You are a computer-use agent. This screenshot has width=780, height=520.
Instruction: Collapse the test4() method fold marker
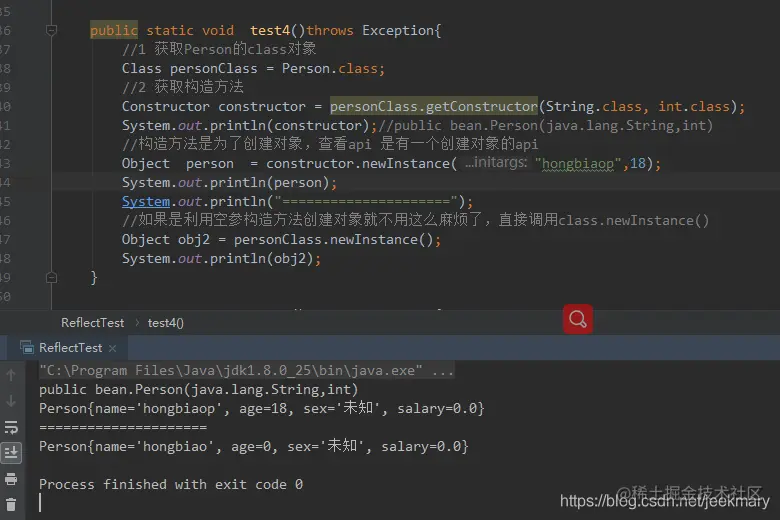click(51, 30)
